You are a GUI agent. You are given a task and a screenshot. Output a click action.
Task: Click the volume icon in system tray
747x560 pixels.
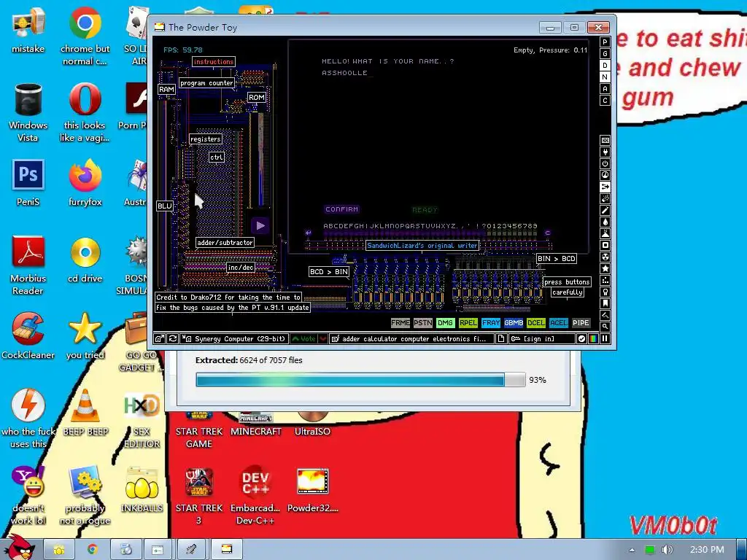coord(667,550)
